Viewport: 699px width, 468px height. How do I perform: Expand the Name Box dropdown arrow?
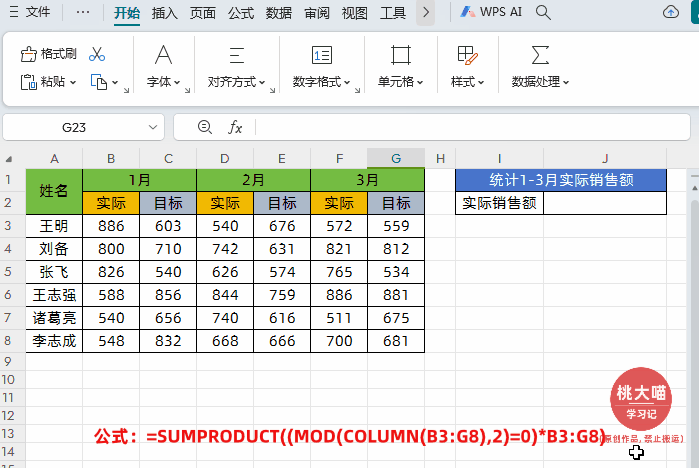153,128
